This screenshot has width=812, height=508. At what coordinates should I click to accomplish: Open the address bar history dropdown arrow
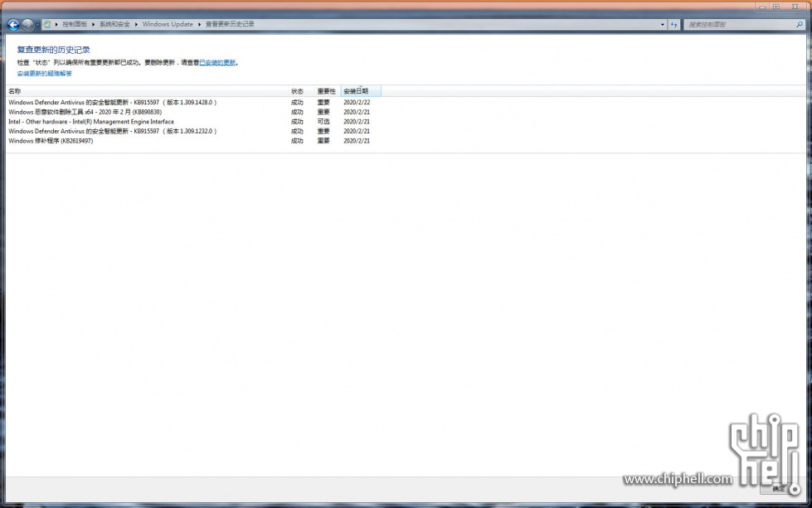pos(663,24)
